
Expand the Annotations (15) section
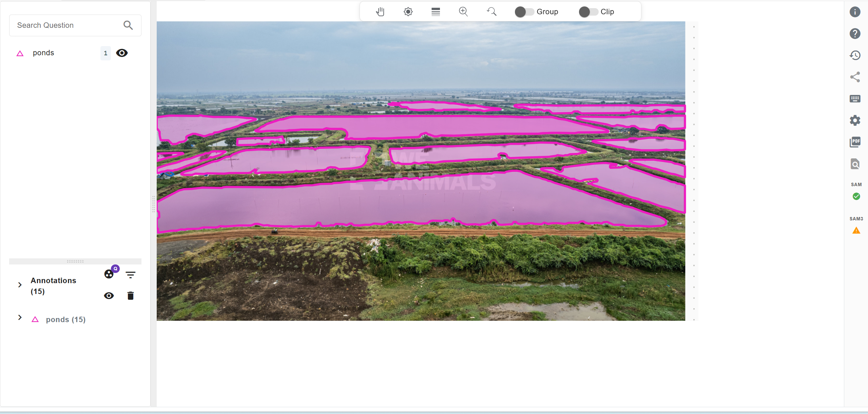click(x=20, y=285)
